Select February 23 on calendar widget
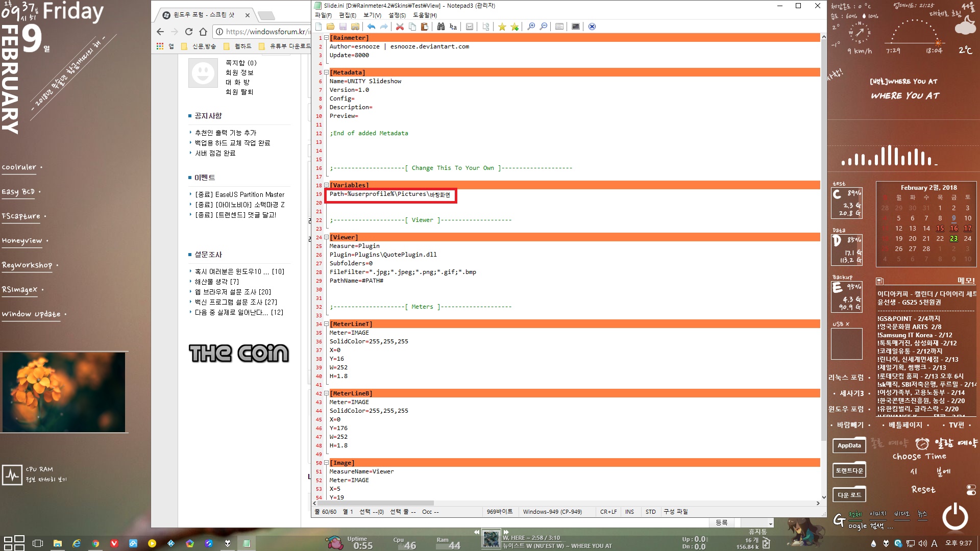Screen dimensions: 980x551 pos(953,238)
